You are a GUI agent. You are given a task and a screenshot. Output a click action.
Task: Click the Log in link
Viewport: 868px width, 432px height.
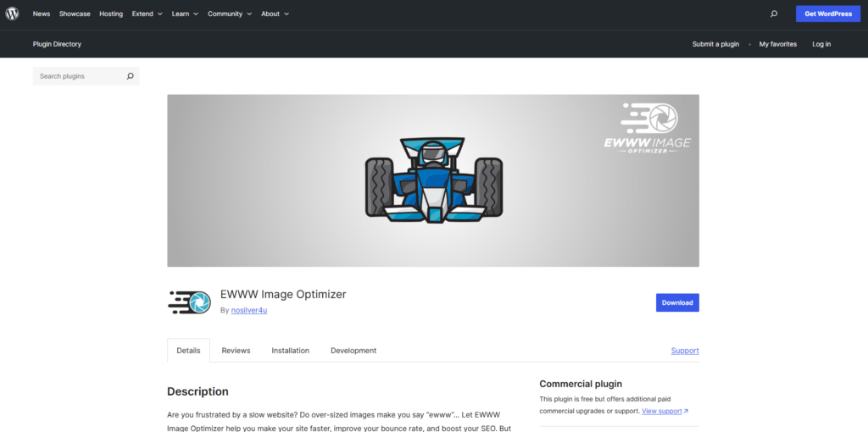821,44
